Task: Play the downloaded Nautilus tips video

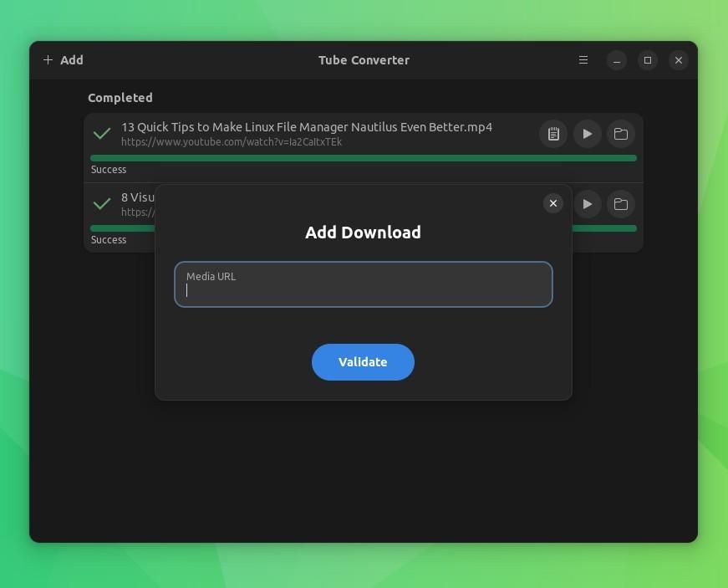Action: point(588,134)
